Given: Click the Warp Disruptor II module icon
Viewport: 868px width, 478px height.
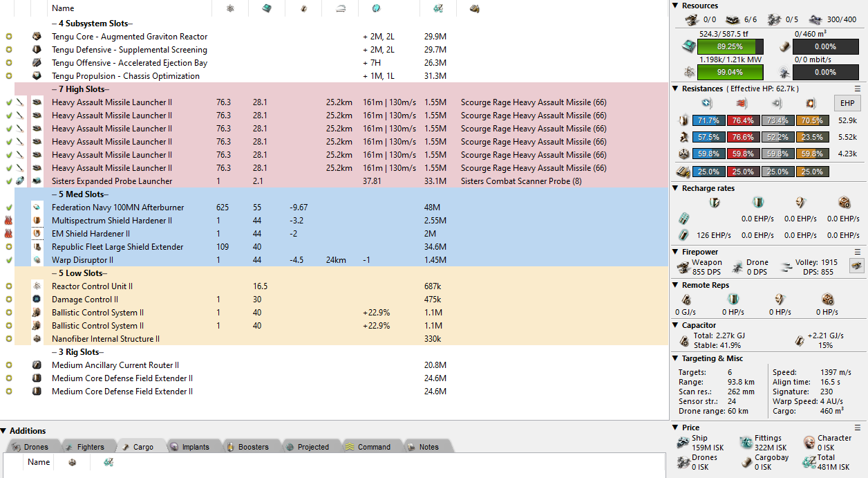Looking at the screenshot, I should [37, 260].
